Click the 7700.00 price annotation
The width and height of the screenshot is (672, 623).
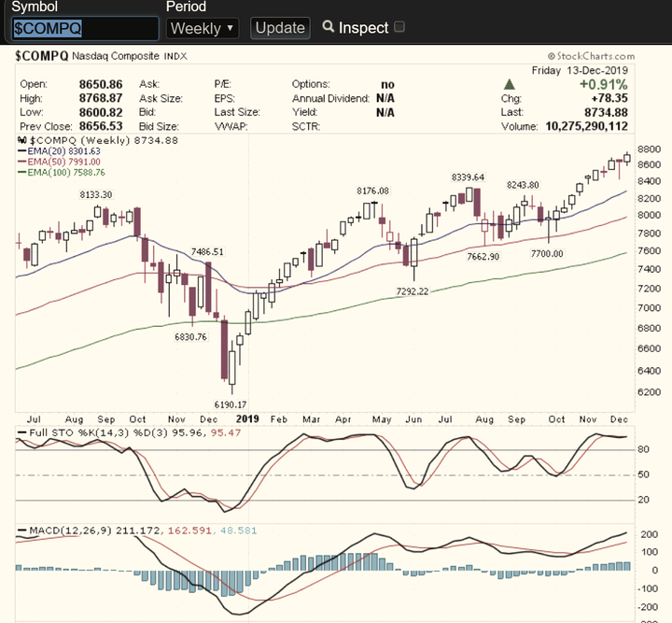547,254
